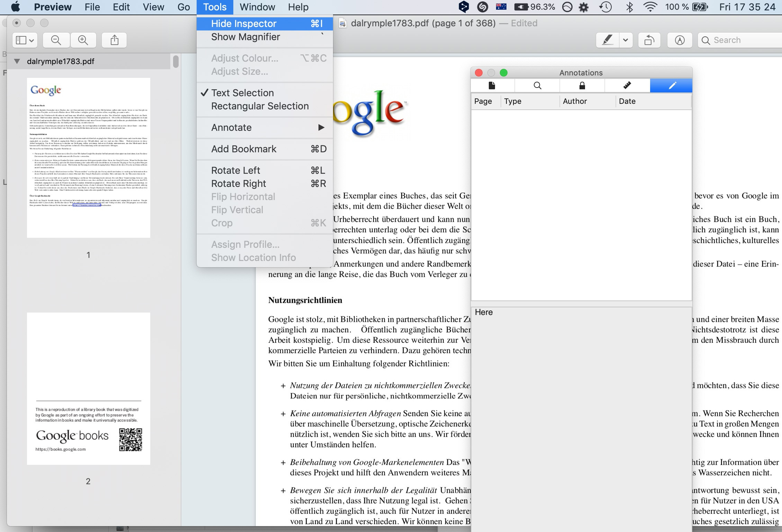Viewport: 782px width, 532px height.
Task: Click the rotate page toolbar icon
Action: click(x=649, y=40)
